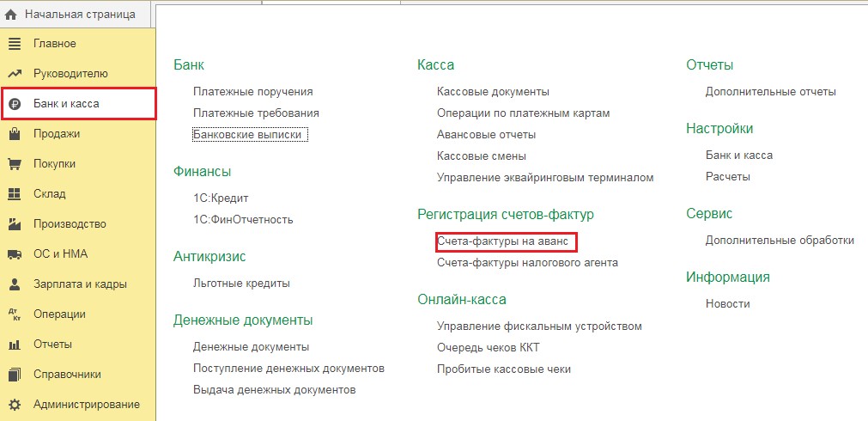The width and height of the screenshot is (868, 421).
Task: Click the Банк group heading
Action: (189, 64)
